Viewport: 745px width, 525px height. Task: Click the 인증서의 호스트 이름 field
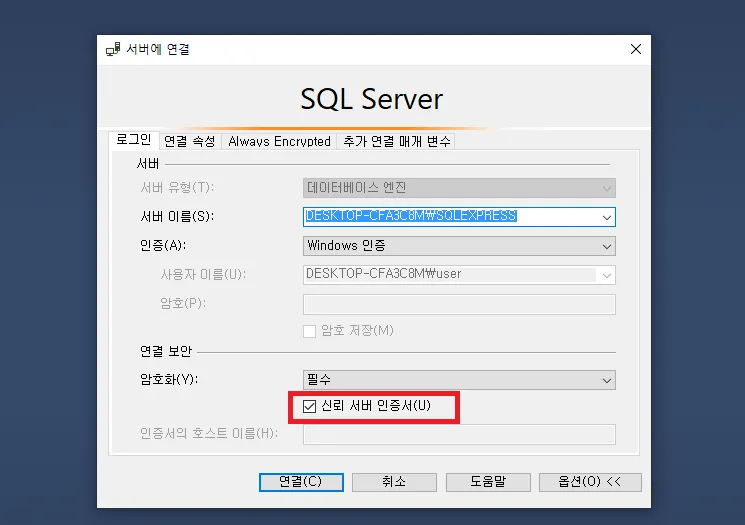459,434
